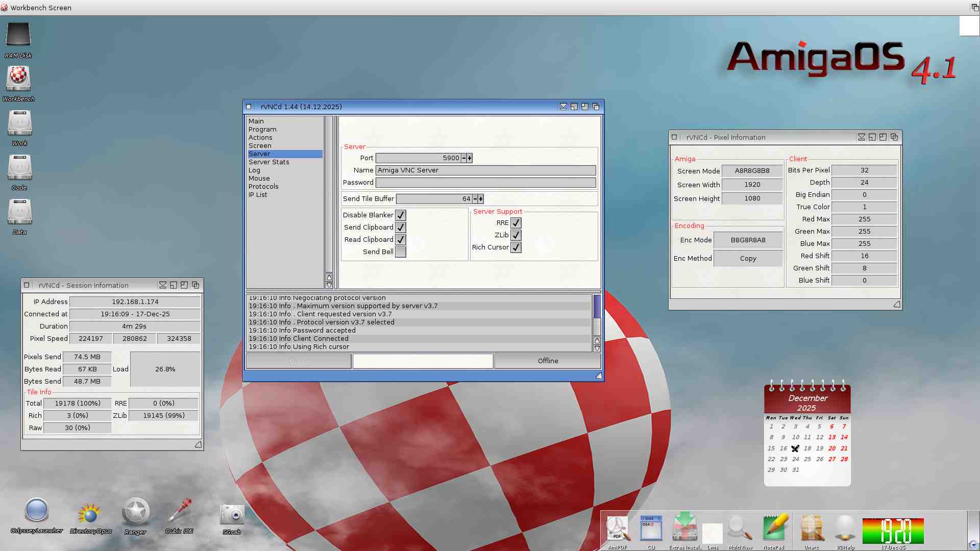Toggle the ZLib server support checkbox
The height and width of the screenshot is (551, 980).
[516, 235]
